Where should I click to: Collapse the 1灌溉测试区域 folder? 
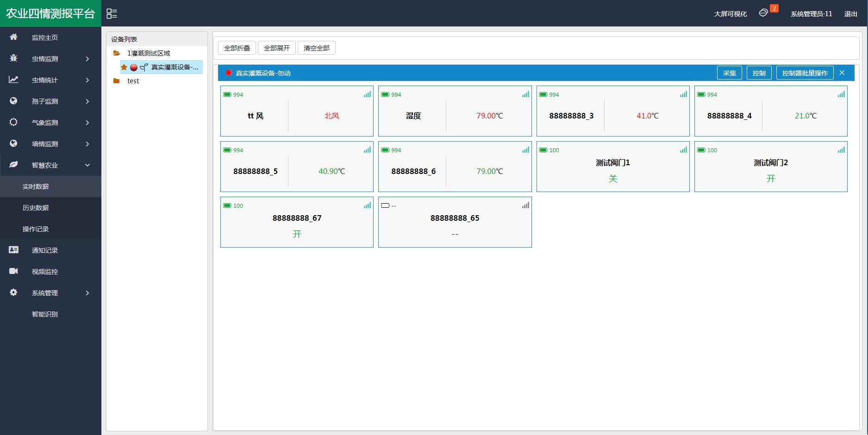(x=117, y=53)
